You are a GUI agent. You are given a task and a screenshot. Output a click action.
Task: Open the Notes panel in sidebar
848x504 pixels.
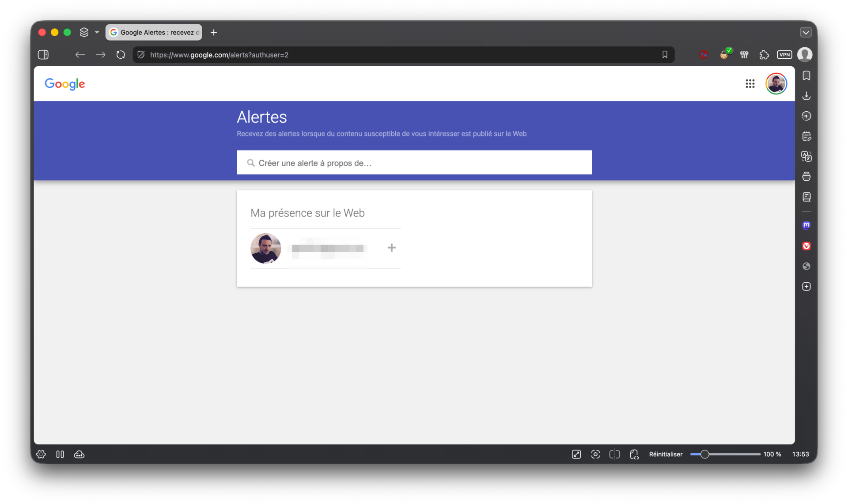806,136
